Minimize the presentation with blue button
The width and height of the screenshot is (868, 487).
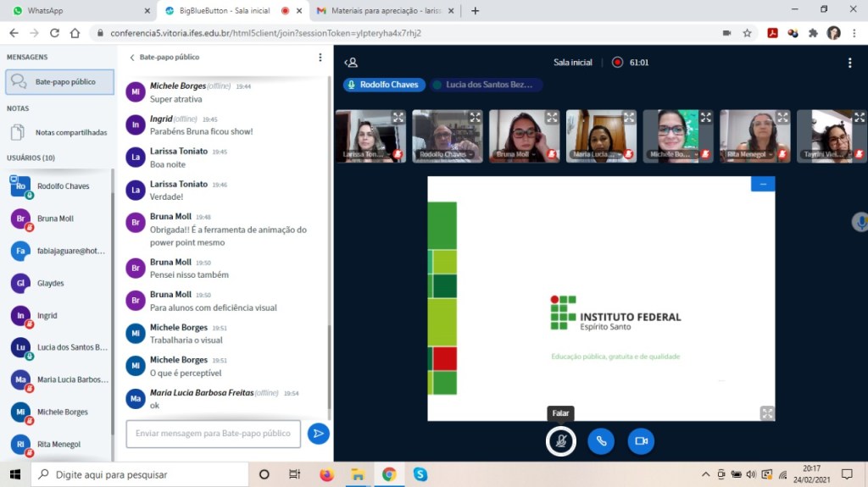tap(762, 184)
